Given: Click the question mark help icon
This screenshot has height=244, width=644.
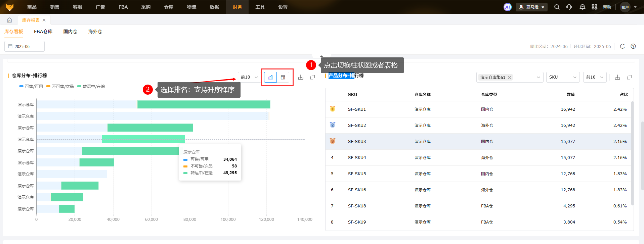Looking at the screenshot, I should tap(633, 46).
